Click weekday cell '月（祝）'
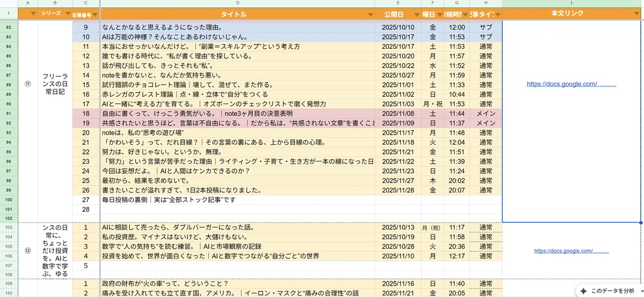Screen dimensions: 644x297 433,227
